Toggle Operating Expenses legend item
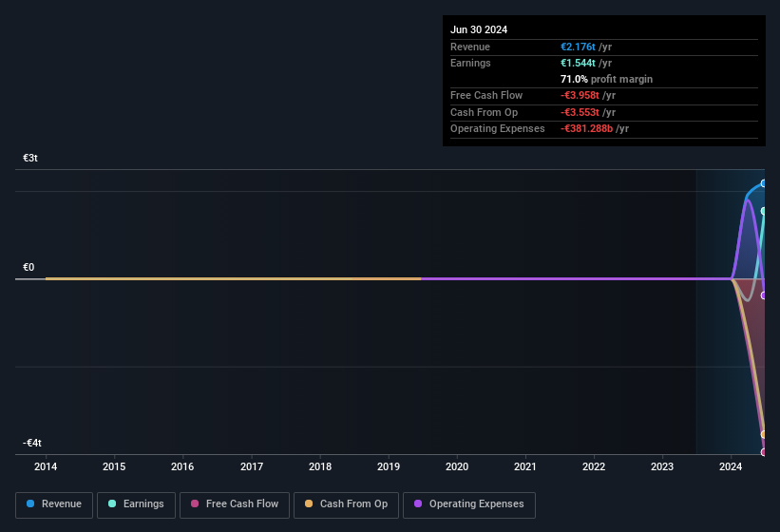This screenshot has width=780, height=532. (468, 503)
